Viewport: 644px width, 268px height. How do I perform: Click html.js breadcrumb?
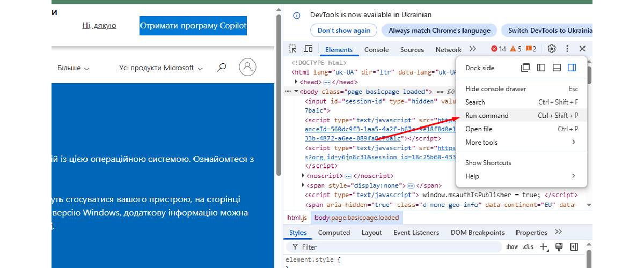pos(297,218)
